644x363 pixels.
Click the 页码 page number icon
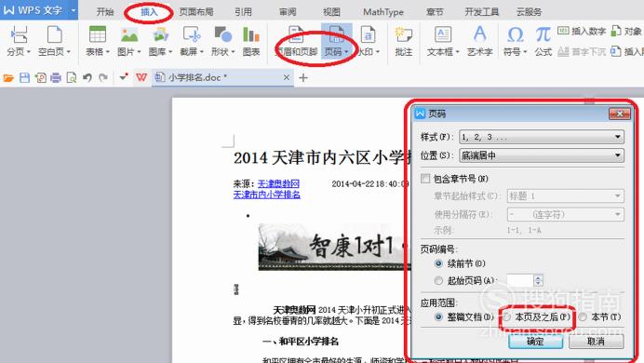tap(336, 35)
